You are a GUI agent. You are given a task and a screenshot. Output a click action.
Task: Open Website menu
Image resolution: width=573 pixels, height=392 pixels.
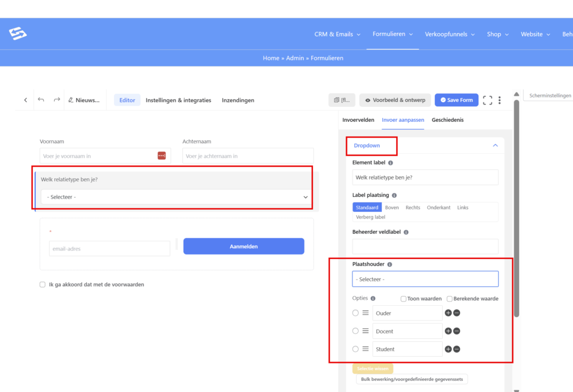(536, 34)
